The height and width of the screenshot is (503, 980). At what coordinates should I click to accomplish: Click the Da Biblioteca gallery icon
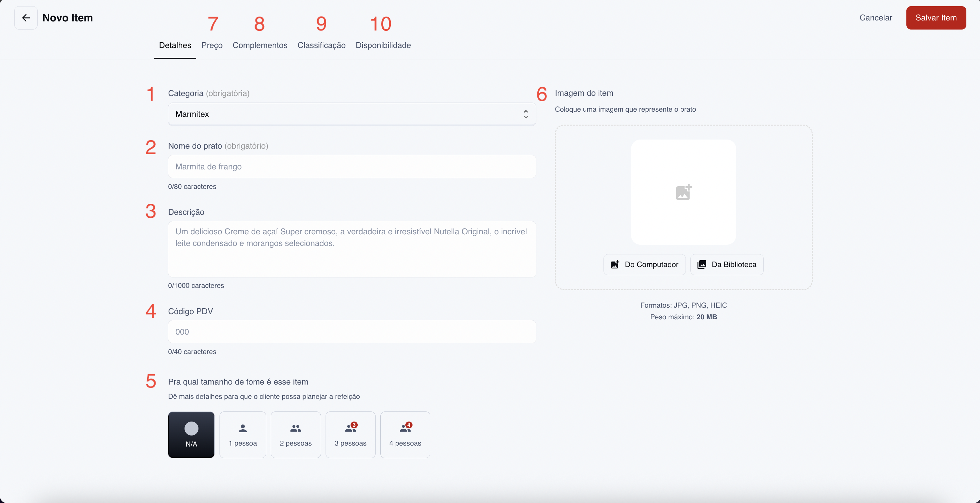point(702,264)
